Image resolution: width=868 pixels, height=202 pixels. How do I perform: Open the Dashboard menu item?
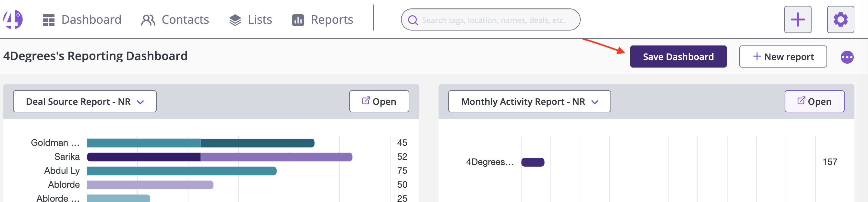click(82, 19)
